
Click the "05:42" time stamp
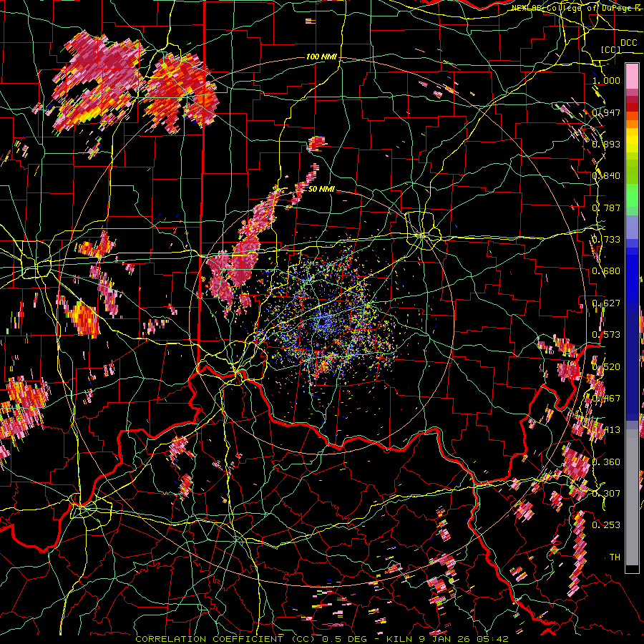(x=492, y=639)
